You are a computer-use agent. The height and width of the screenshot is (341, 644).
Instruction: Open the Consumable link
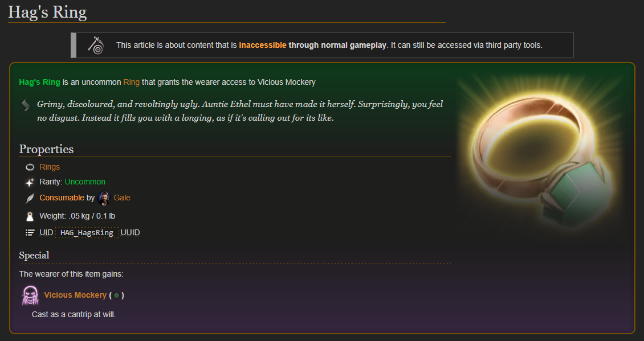pos(62,198)
